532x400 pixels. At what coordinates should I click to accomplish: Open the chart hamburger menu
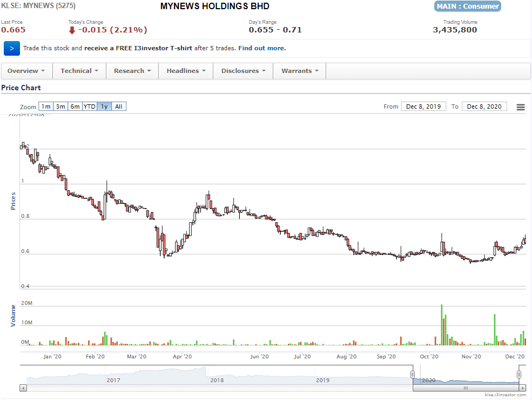pyautogui.click(x=521, y=107)
